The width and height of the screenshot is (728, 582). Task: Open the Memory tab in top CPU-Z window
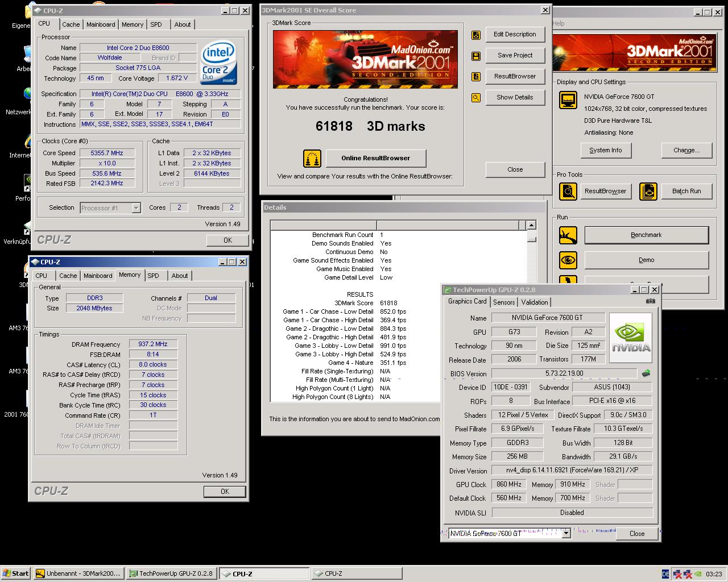click(x=133, y=24)
